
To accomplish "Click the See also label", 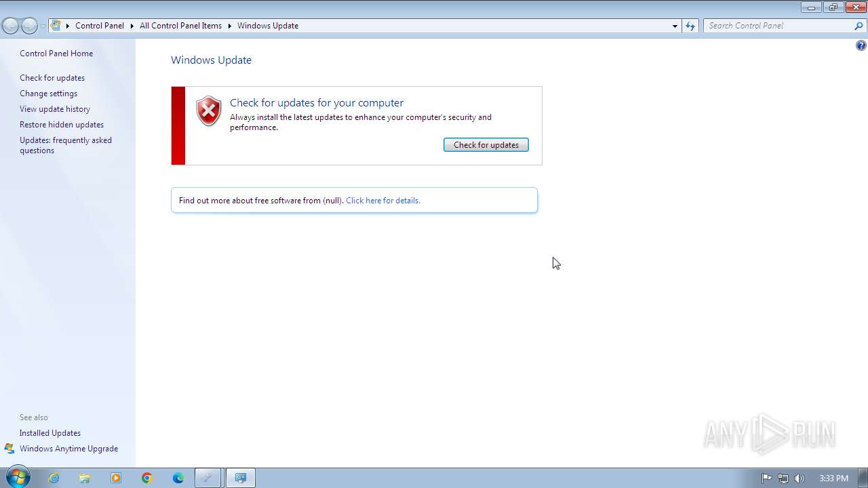I will coord(34,418).
